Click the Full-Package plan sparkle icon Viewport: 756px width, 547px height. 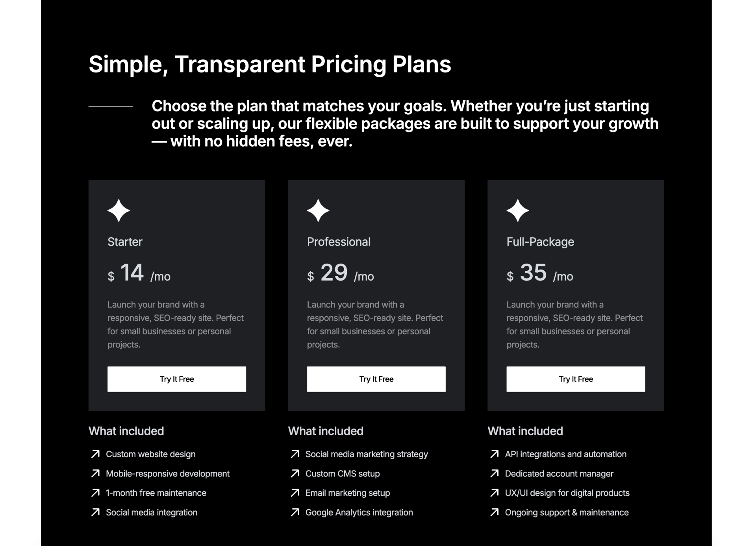click(517, 210)
